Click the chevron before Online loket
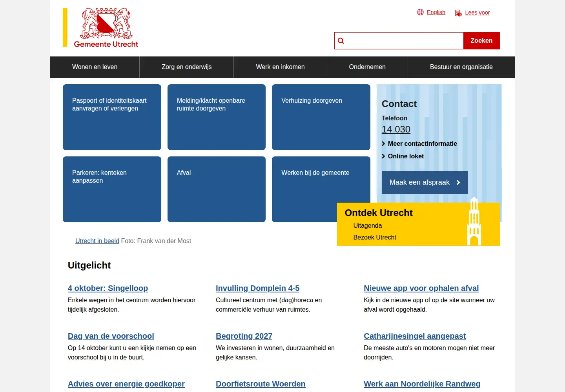 [x=383, y=156]
